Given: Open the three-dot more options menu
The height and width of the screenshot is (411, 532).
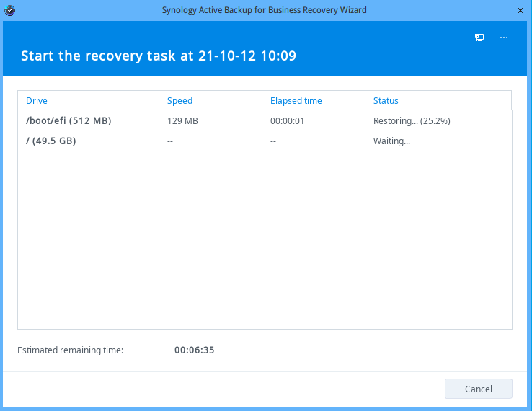Looking at the screenshot, I should [504, 37].
